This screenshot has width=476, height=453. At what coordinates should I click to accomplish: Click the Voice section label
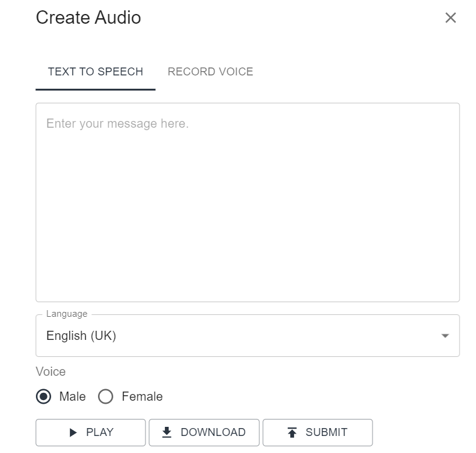pyautogui.click(x=51, y=372)
